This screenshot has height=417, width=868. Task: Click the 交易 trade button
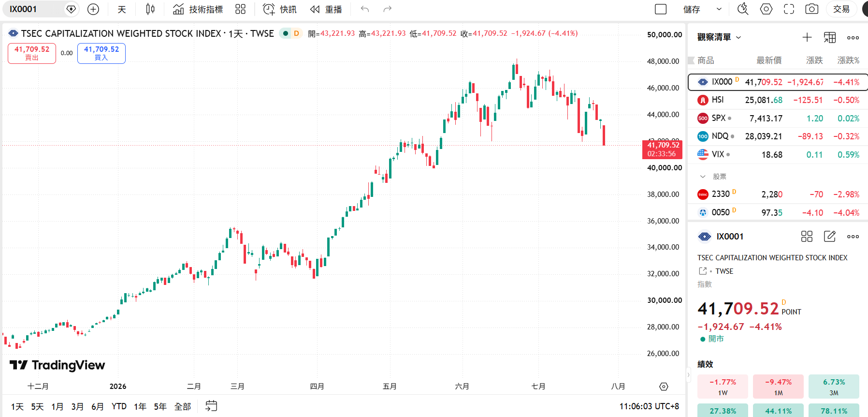841,9
